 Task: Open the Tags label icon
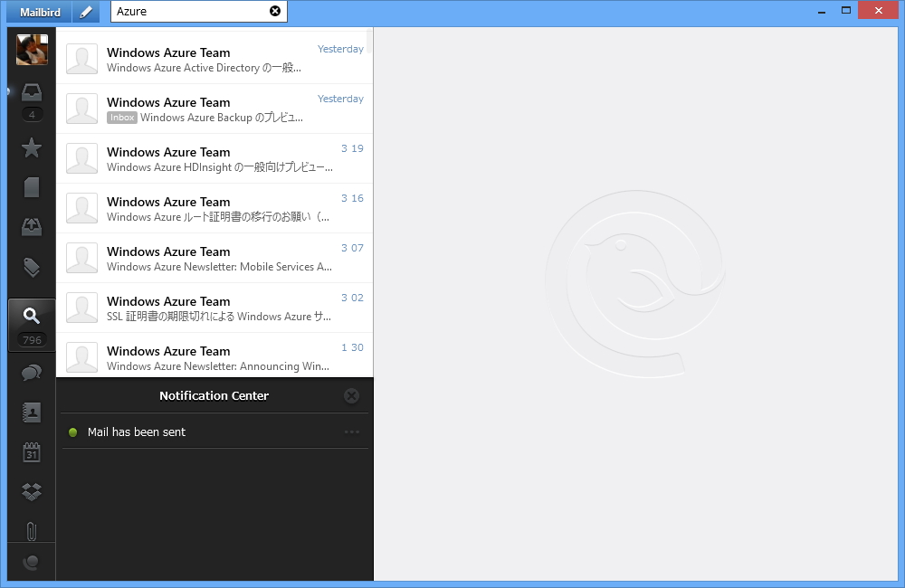tap(32, 267)
